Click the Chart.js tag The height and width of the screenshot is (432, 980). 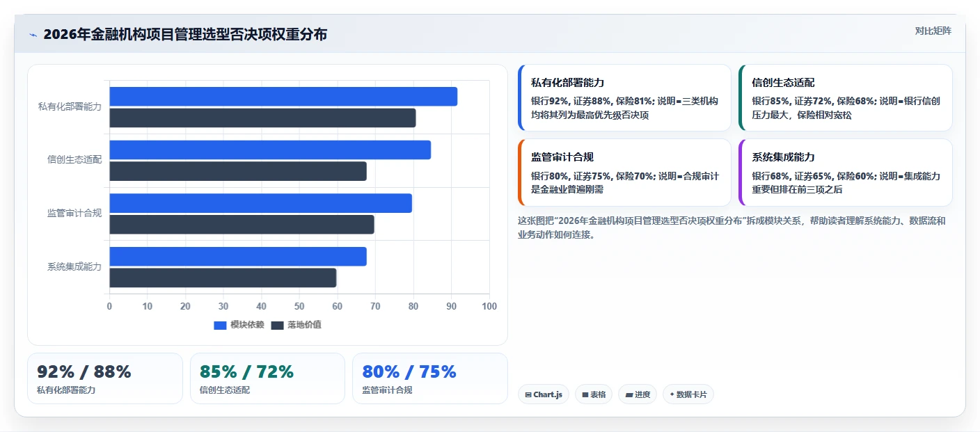point(544,394)
